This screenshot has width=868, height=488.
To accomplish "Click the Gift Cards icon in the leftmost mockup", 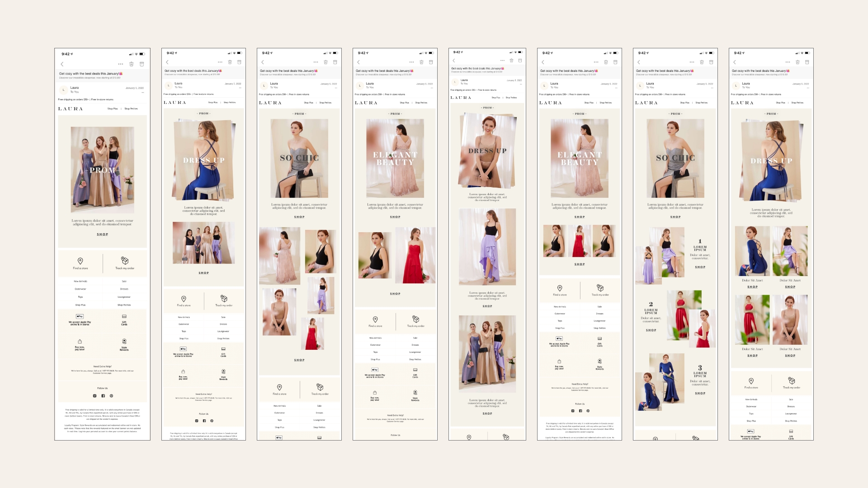I will [x=124, y=316].
